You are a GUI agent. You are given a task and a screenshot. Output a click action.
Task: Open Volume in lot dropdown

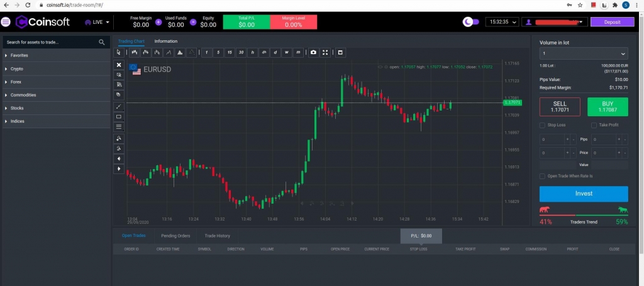pos(584,53)
